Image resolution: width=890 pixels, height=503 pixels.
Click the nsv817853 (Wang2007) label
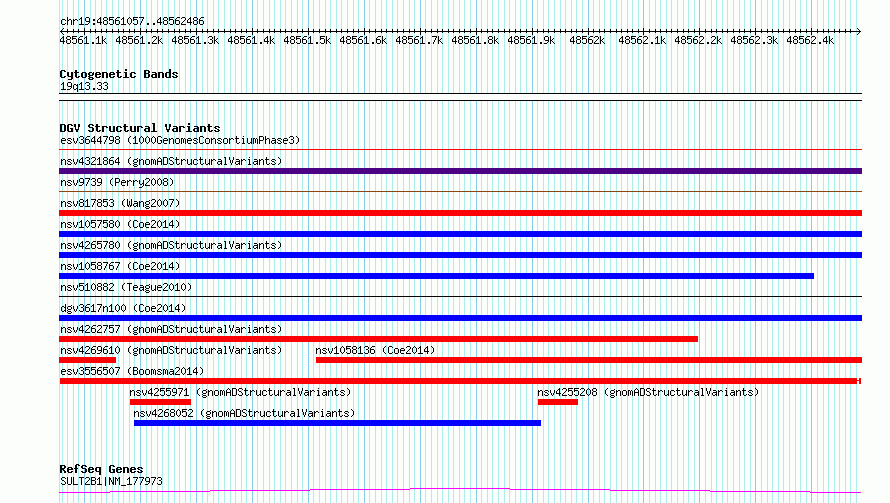[120, 203]
